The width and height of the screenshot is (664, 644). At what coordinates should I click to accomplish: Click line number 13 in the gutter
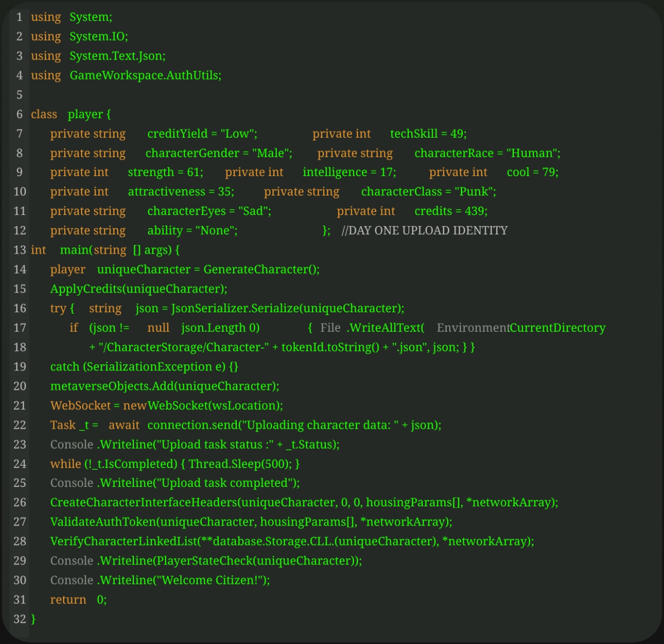19,250
